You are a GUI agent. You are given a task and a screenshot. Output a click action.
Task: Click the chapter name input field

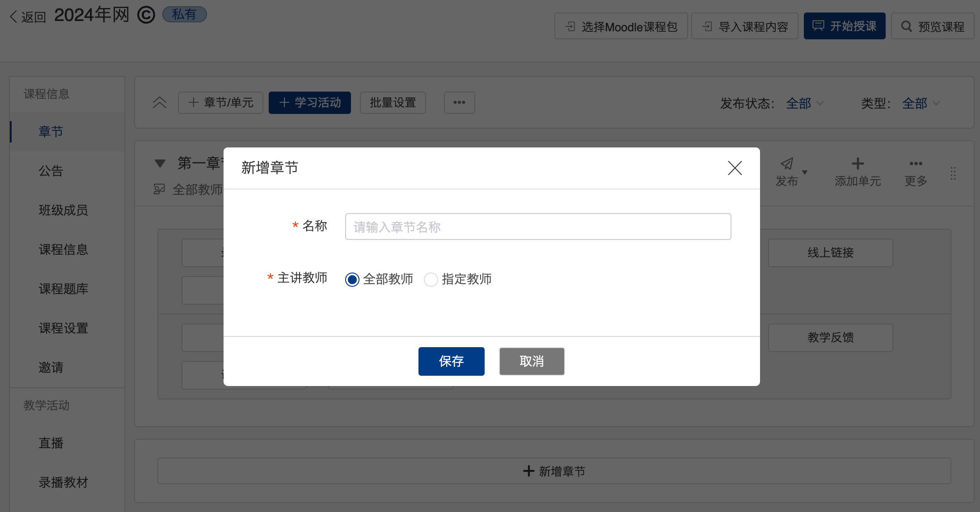(538, 227)
